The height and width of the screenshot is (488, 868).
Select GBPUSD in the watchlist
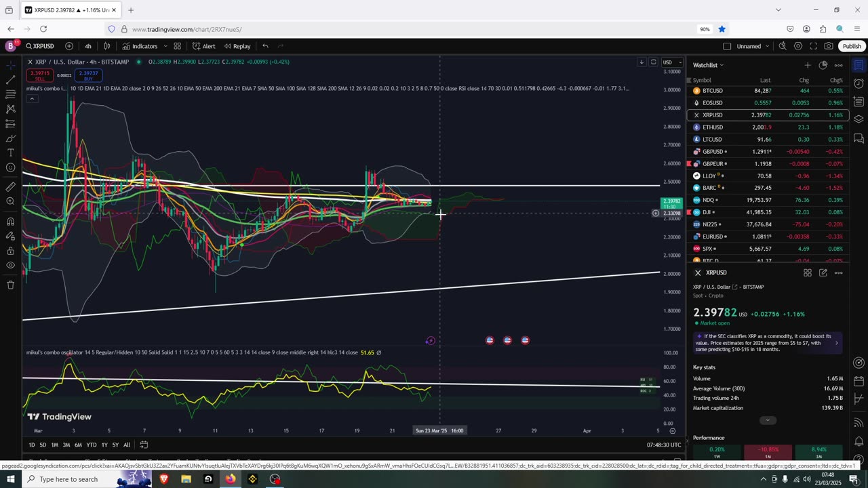(768, 152)
